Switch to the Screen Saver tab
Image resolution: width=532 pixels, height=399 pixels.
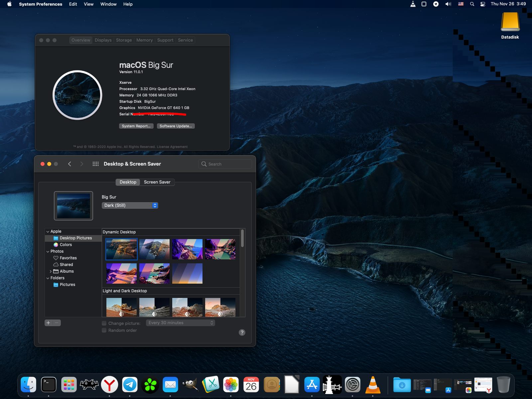tap(157, 182)
